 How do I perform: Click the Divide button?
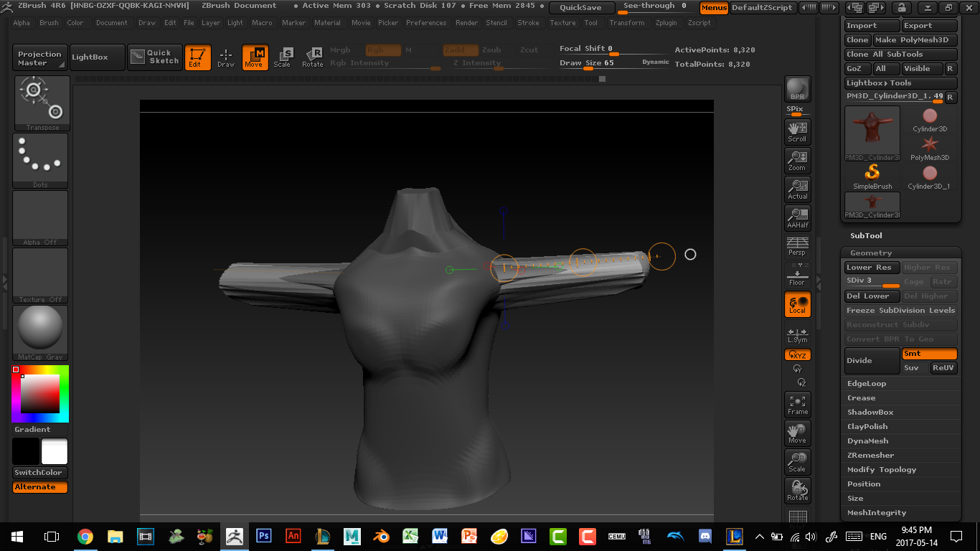point(872,361)
